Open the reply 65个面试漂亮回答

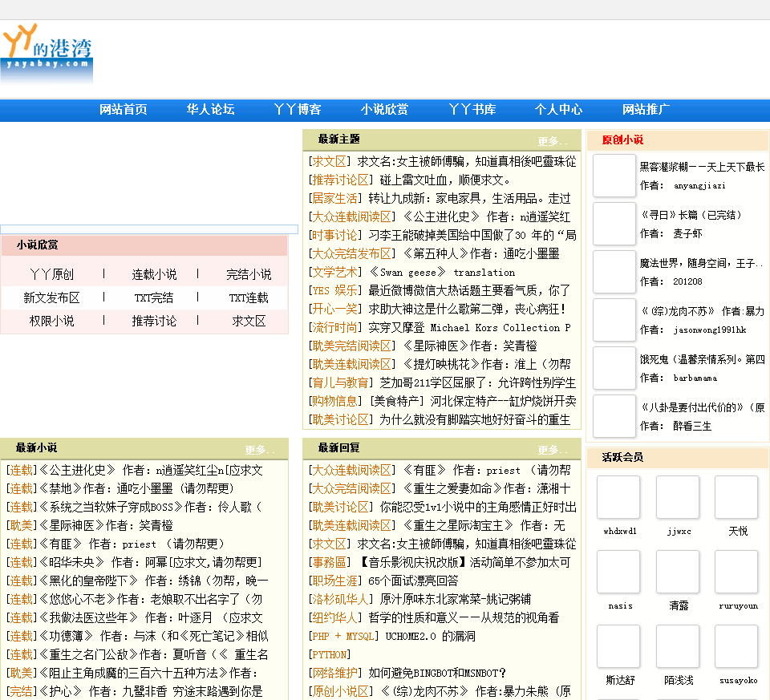414,581
